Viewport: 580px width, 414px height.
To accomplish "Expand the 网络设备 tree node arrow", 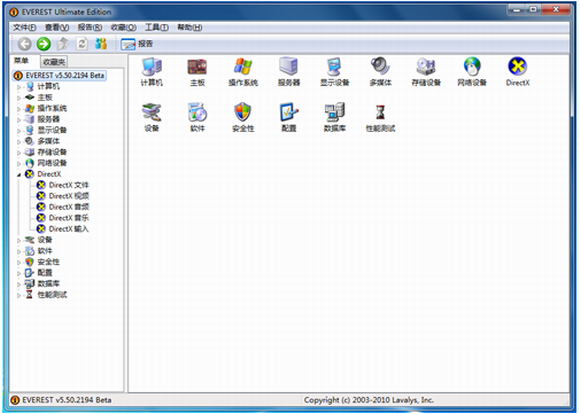I will (19, 164).
